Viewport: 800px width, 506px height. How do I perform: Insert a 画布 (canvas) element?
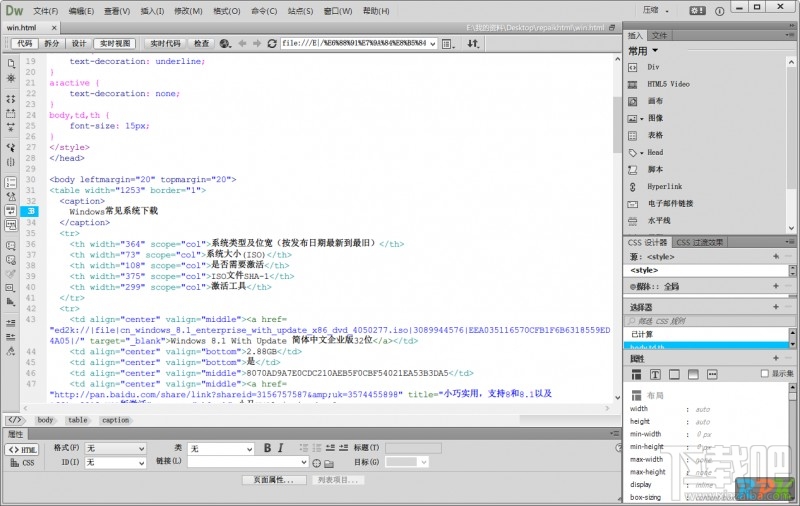click(655, 101)
